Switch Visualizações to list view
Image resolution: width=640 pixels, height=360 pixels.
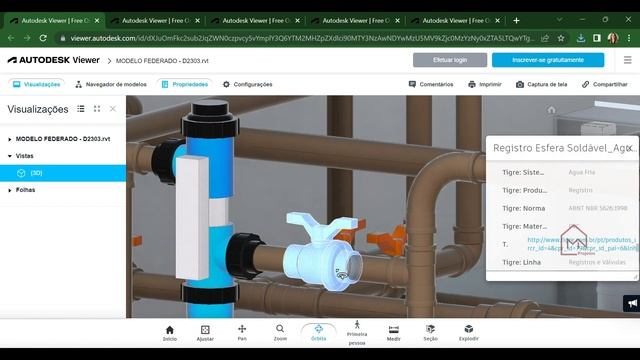(81, 109)
